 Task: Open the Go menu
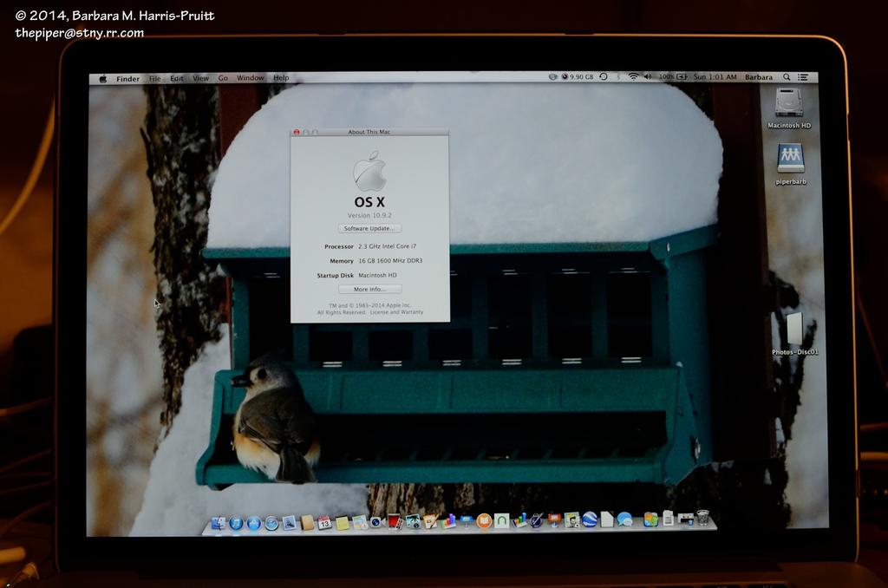(223, 78)
